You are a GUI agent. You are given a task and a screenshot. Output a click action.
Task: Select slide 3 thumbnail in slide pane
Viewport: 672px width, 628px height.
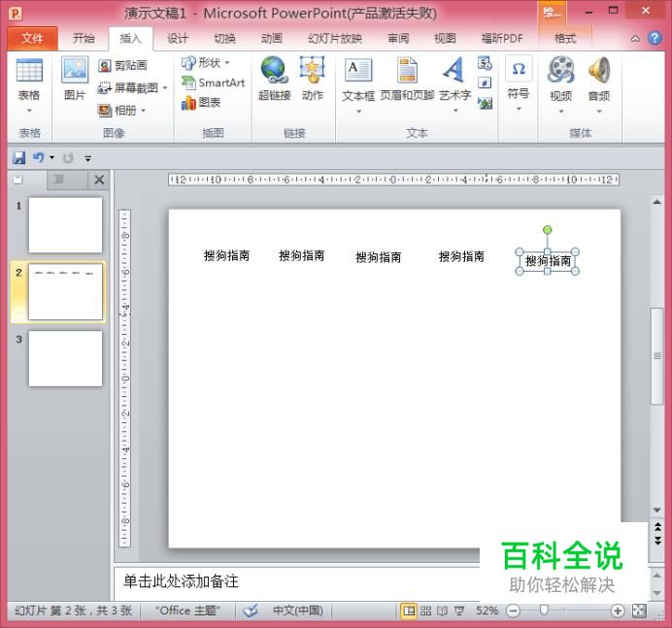[65, 358]
